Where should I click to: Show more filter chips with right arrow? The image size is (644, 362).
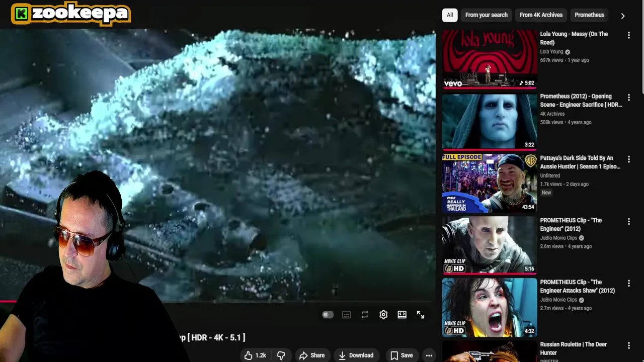623,16
